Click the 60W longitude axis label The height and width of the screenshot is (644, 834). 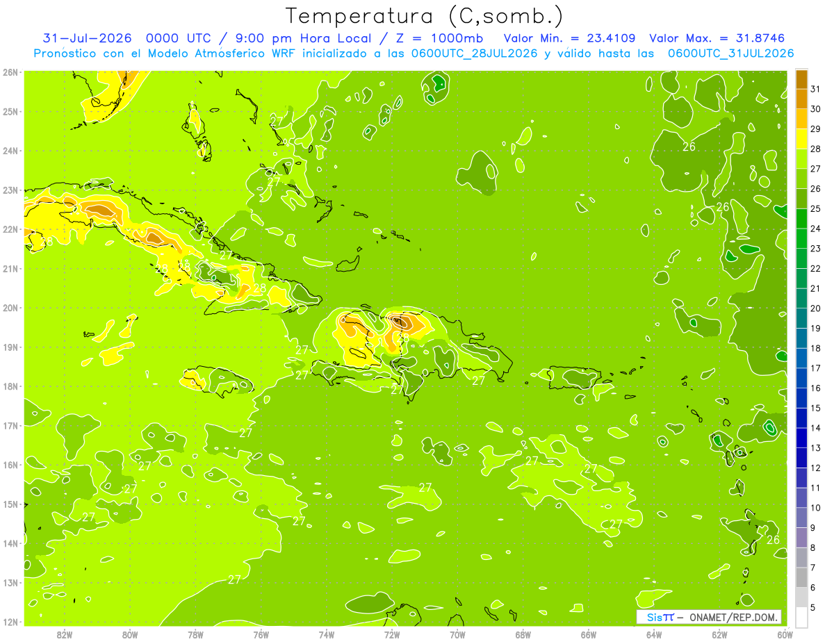pos(785,634)
